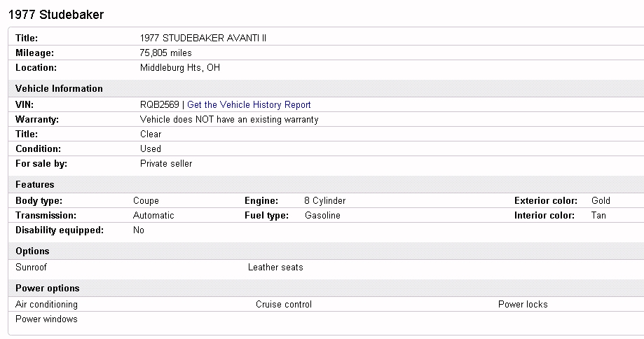Click the Middleburg Hts, OH location value

click(x=180, y=68)
